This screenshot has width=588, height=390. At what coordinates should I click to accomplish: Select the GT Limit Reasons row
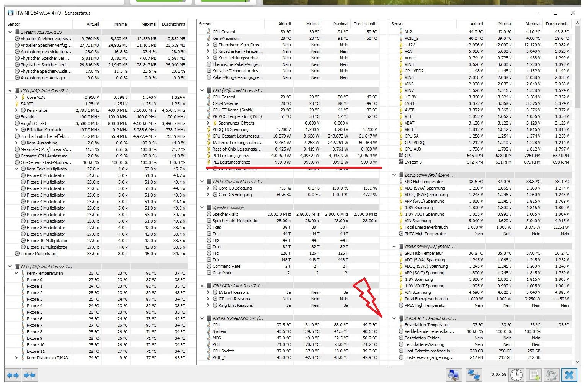[289, 299]
